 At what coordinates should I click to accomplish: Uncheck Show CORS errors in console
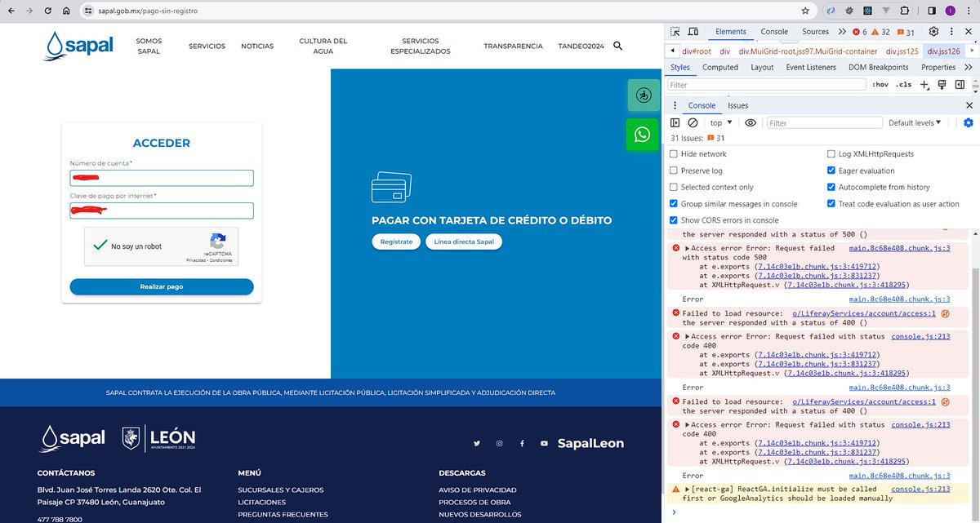tap(674, 220)
